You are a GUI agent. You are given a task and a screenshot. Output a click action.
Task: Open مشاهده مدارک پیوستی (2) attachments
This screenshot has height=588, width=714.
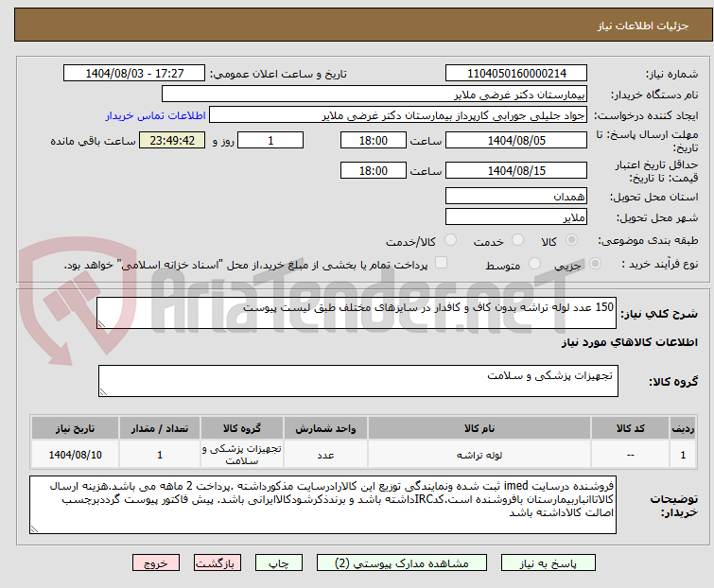389,562
